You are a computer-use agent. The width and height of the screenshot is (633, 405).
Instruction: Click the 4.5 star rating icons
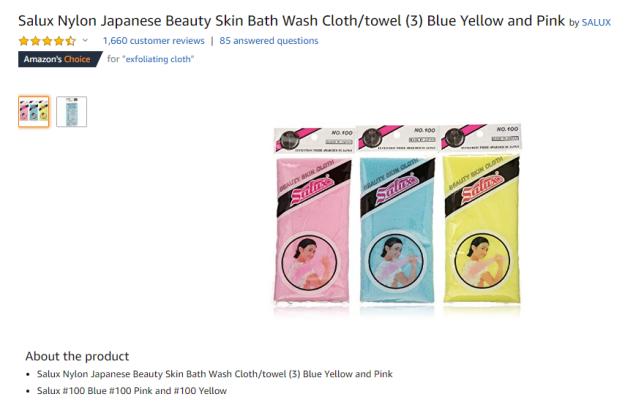coord(47,41)
